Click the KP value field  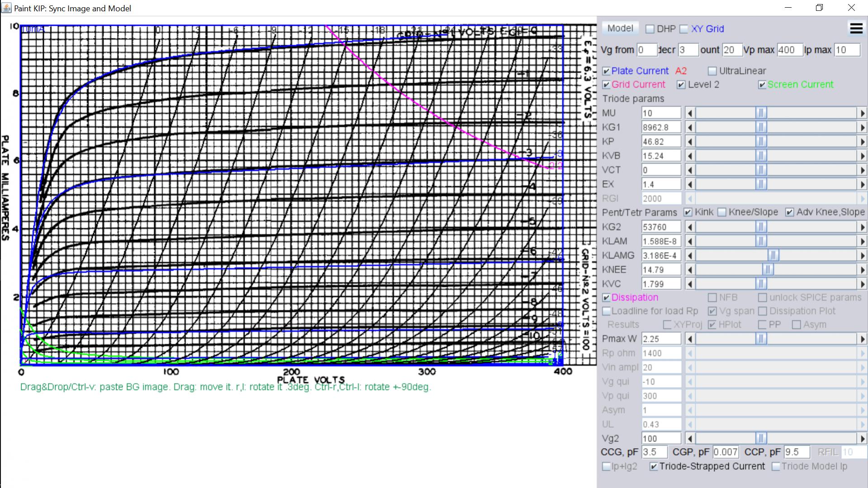click(x=661, y=142)
